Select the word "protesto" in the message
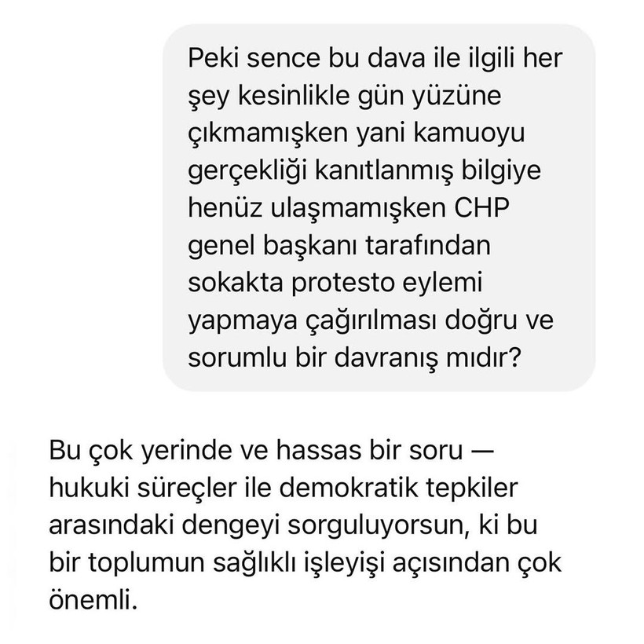Image resolution: width=644 pixels, height=644 pixels. pos(343,283)
